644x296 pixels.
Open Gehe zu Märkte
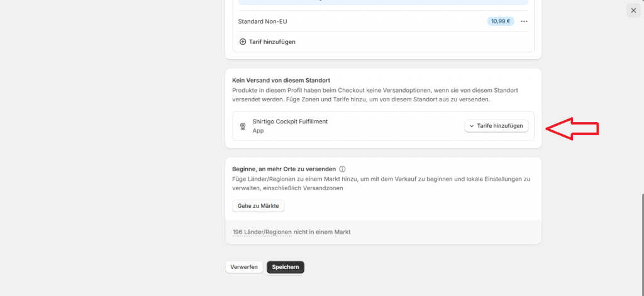(x=258, y=206)
